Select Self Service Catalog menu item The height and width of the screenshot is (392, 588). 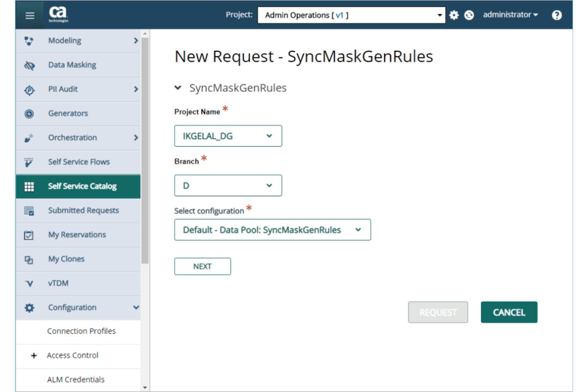(78, 186)
